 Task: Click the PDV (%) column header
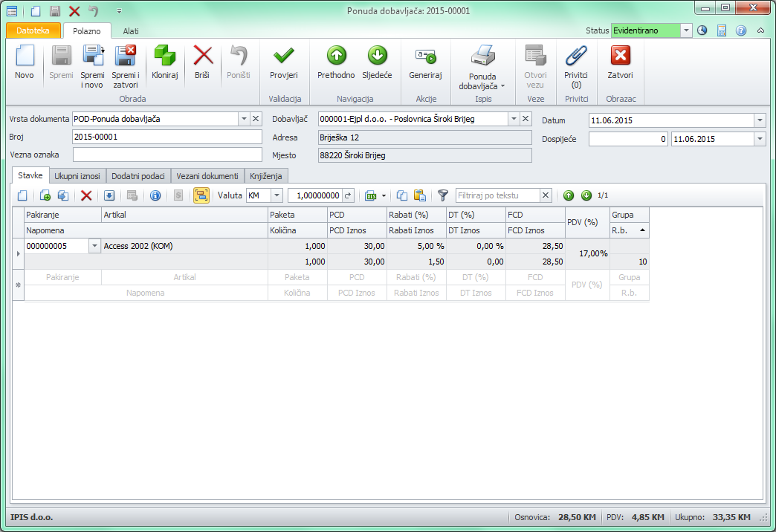(587, 223)
